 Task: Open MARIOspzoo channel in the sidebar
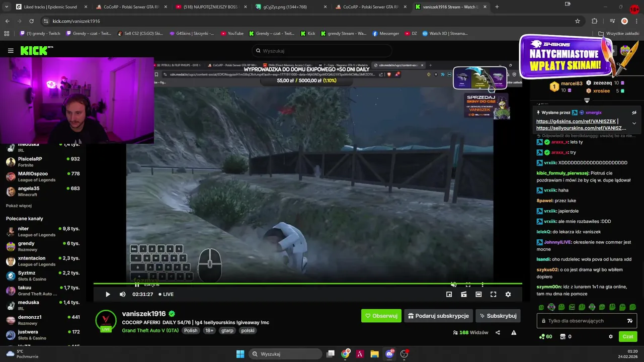tap(43, 176)
